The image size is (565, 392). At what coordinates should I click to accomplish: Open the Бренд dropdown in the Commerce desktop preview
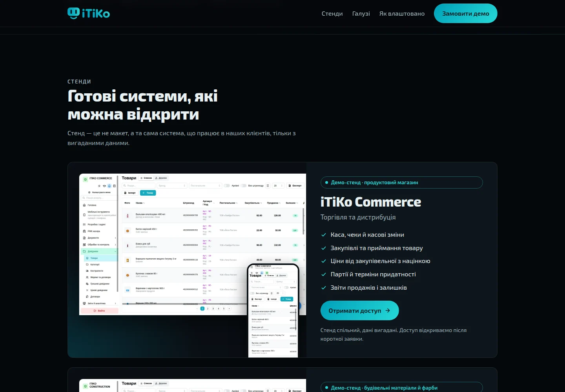tap(172, 186)
